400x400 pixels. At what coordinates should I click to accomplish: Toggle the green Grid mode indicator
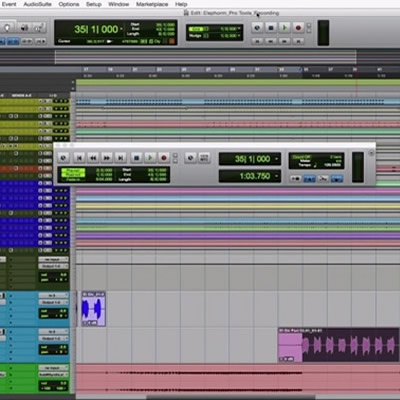196,29
